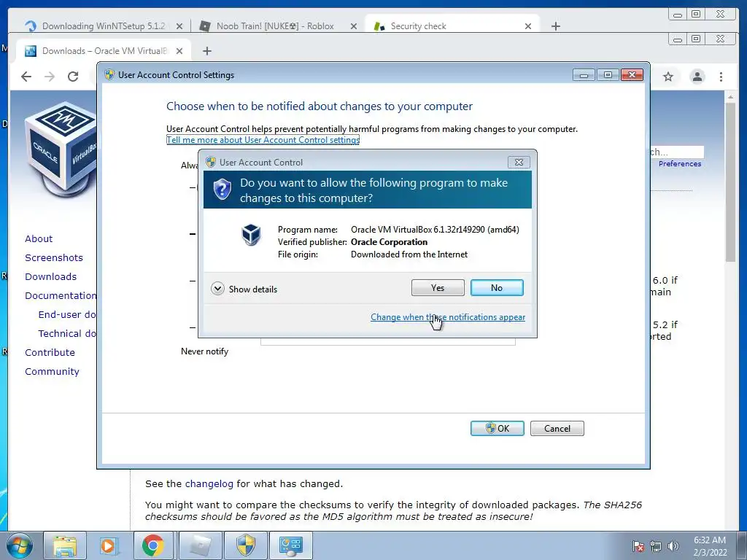Open About link in sidebar
The width and height of the screenshot is (747, 560).
coord(39,238)
